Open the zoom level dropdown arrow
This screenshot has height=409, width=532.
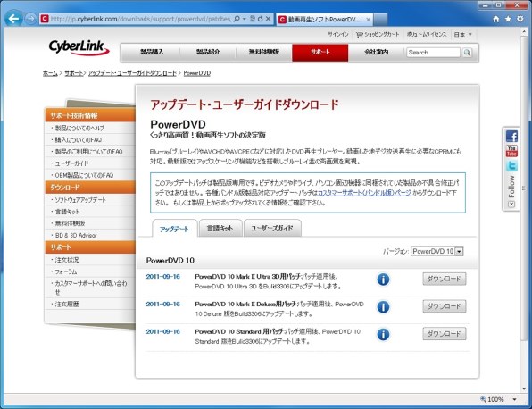coord(515,399)
